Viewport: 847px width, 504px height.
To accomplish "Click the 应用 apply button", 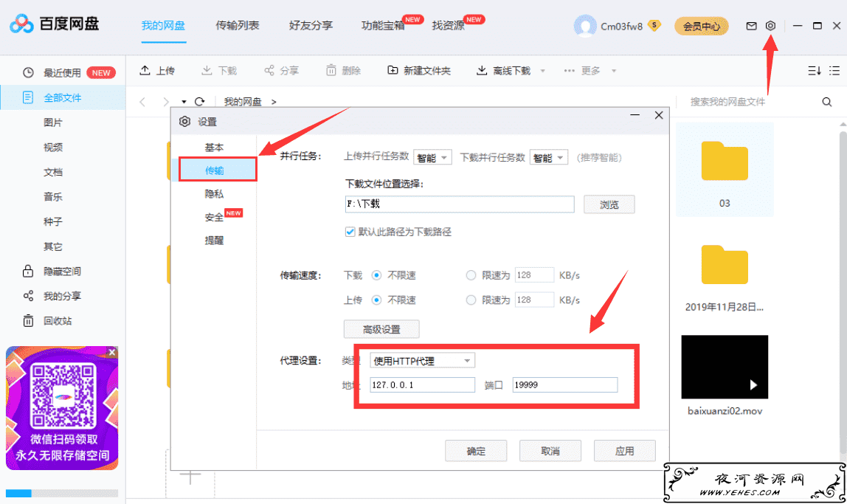I will tap(624, 451).
